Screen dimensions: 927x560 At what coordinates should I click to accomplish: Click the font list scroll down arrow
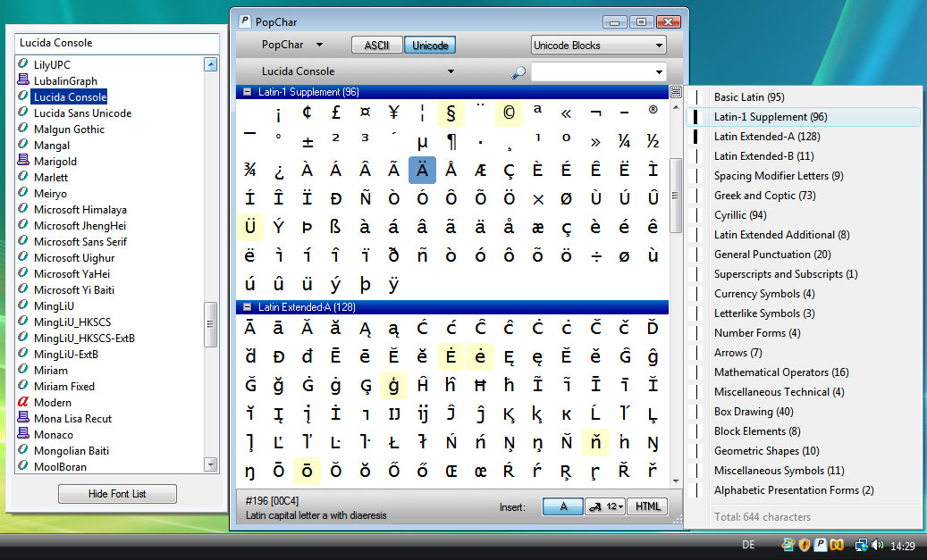point(210,465)
